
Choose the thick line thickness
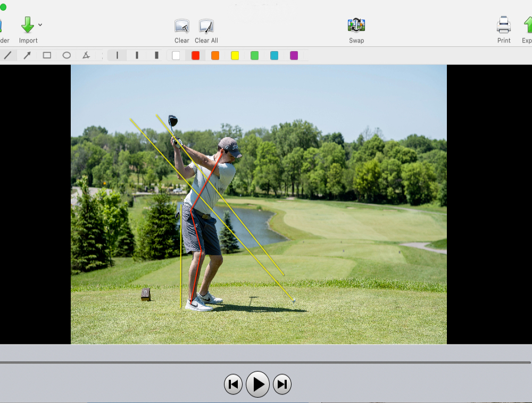[x=156, y=55]
